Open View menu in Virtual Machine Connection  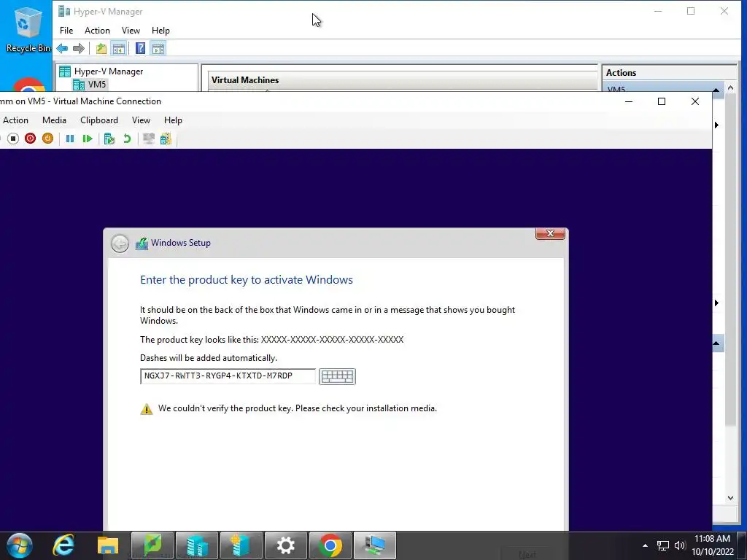(141, 120)
